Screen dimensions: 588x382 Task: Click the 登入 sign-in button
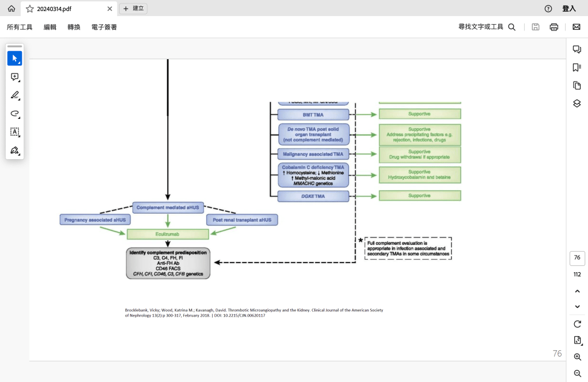[568, 9]
